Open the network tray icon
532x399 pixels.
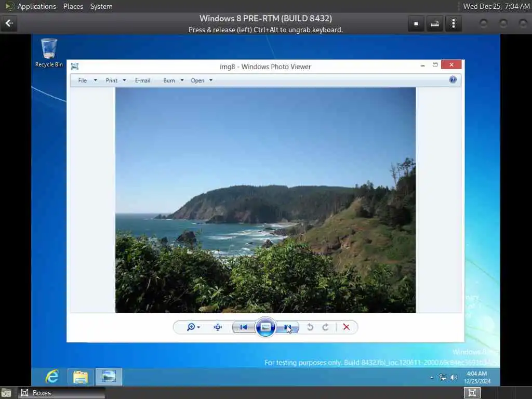pyautogui.click(x=443, y=377)
